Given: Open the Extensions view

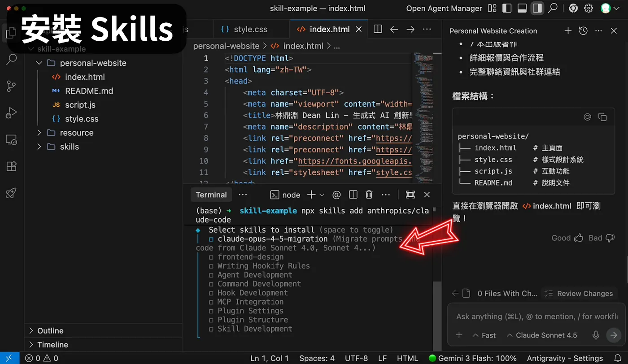Looking at the screenshot, I should [12, 166].
